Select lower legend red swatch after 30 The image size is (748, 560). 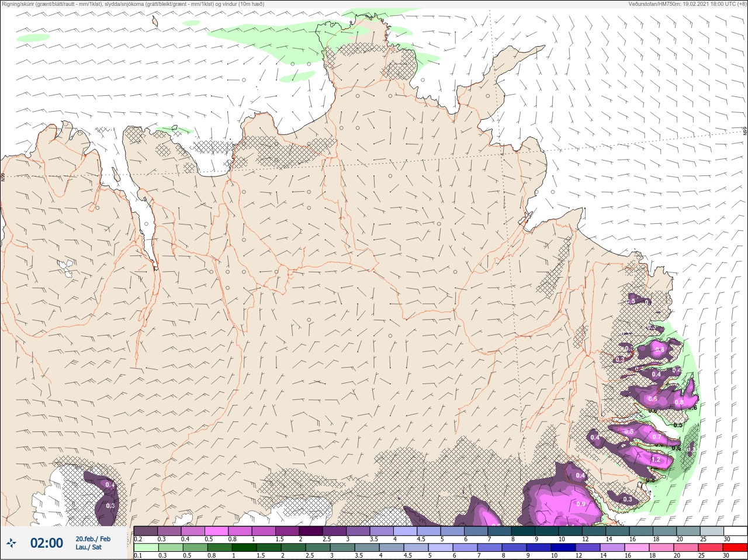tap(735, 548)
